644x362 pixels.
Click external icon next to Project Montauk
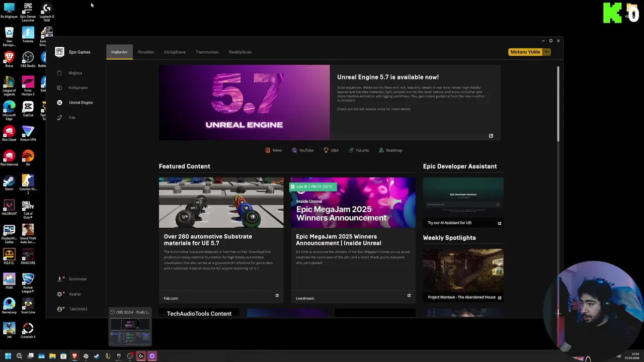point(500,298)
